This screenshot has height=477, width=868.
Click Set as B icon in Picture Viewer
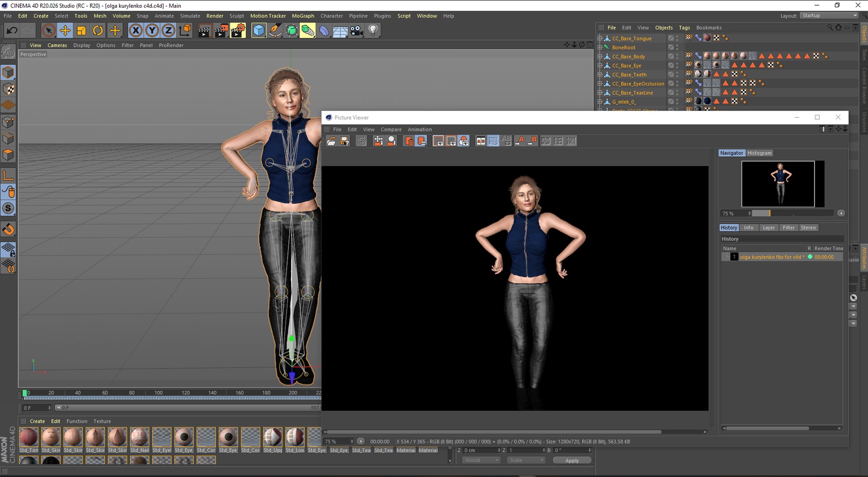pos(533,141)
